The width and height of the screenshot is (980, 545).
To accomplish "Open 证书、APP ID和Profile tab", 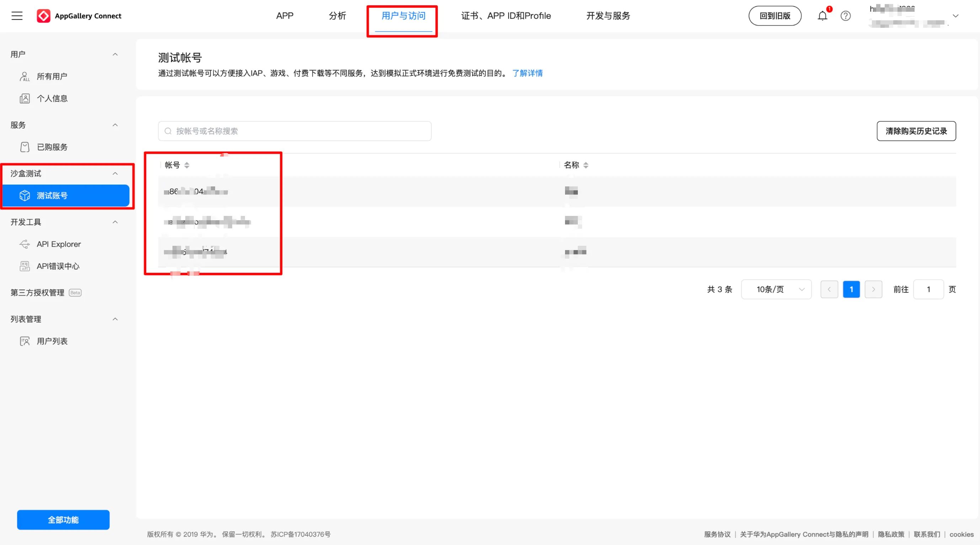I will tap(506, 16).
